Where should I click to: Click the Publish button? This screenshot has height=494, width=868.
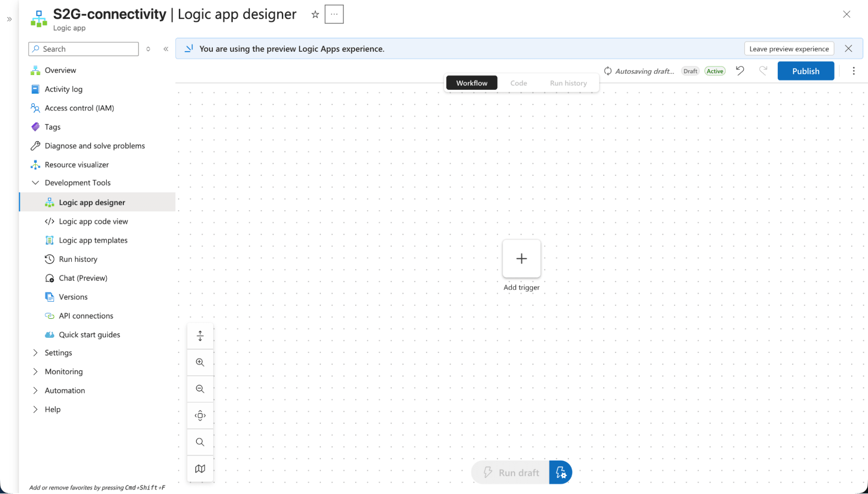[805, 71]
